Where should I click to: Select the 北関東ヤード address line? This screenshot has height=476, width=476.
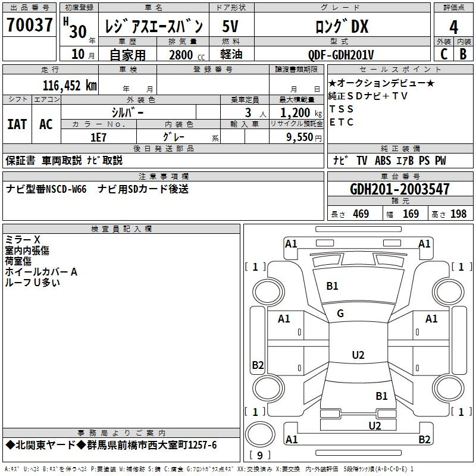tap(111, 445)
